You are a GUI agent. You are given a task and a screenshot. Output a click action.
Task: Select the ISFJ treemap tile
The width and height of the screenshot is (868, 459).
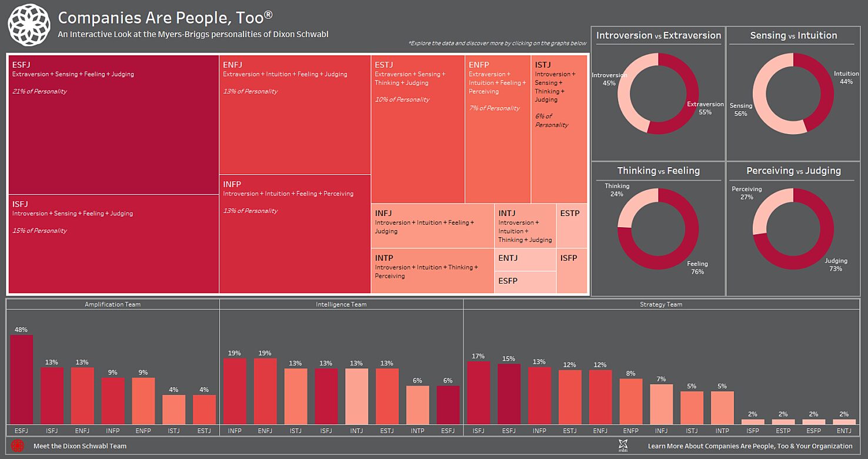click(x=113, y=244)
